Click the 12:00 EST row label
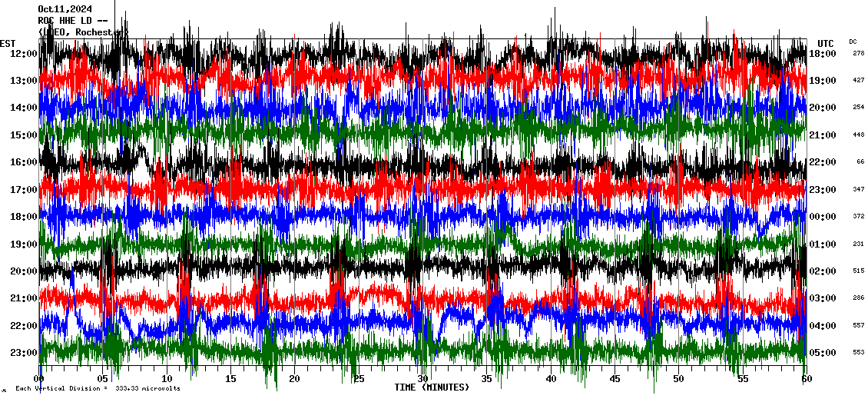Screen dimensions: 868x399 [23, 53]
